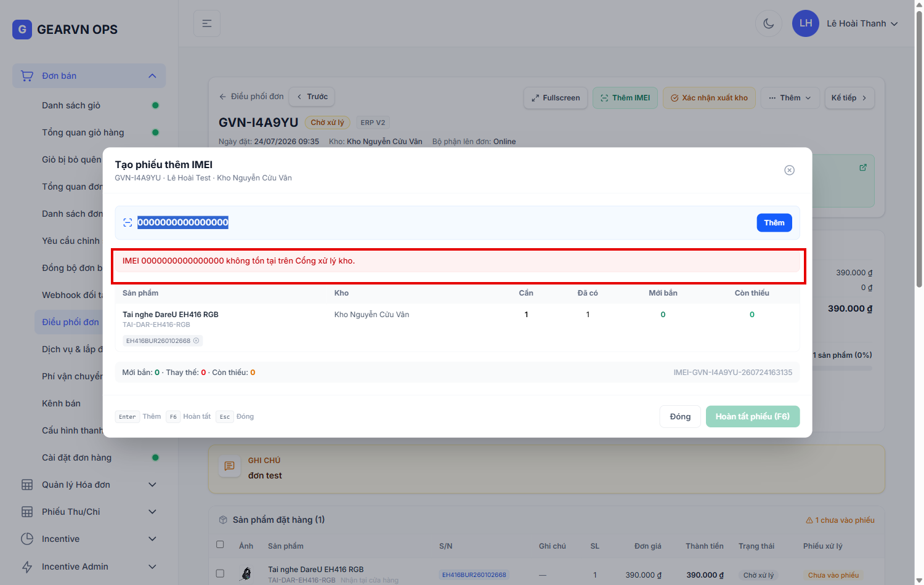The height and width of the screenshot is (585, 924).
Task: Click the GEARVN OPS logo icon
Action: coord(22,29)
